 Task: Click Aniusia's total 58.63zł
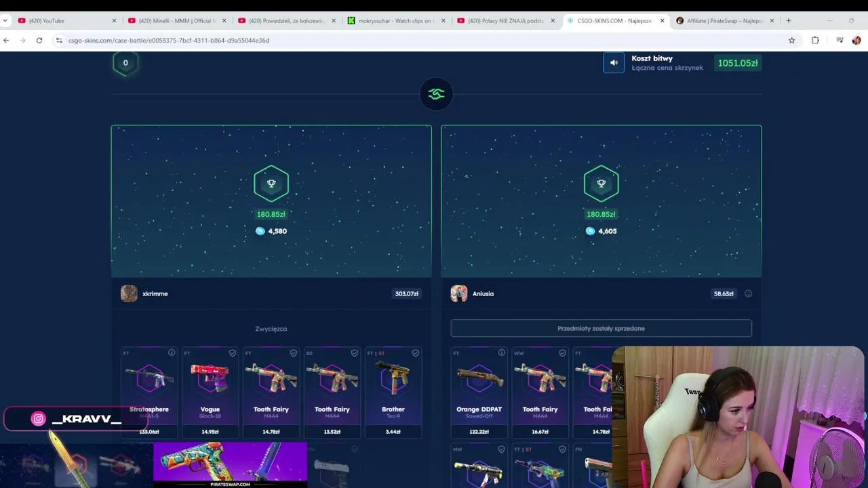[x=724, y=293]
